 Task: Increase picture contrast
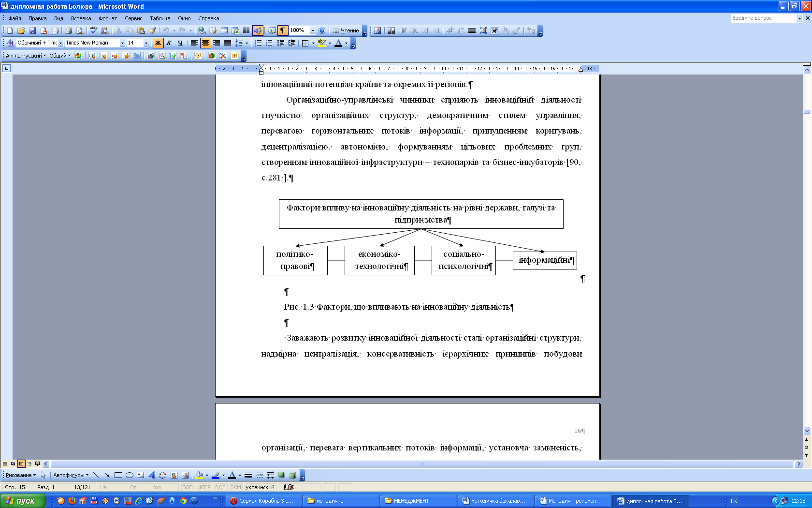click(x=403, y=30)
